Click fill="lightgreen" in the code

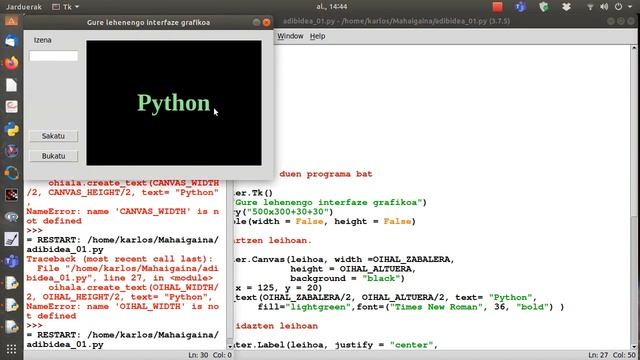tap(304, 307)
